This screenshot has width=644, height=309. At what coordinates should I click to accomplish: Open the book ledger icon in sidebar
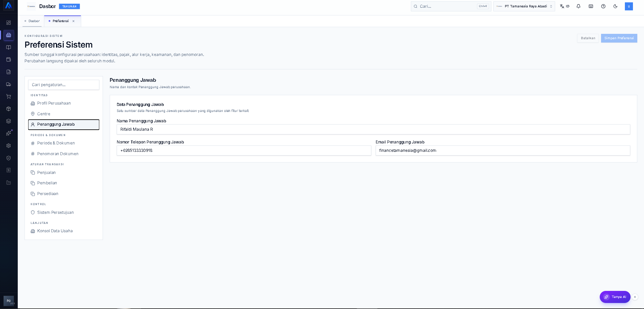click(9, 47)
